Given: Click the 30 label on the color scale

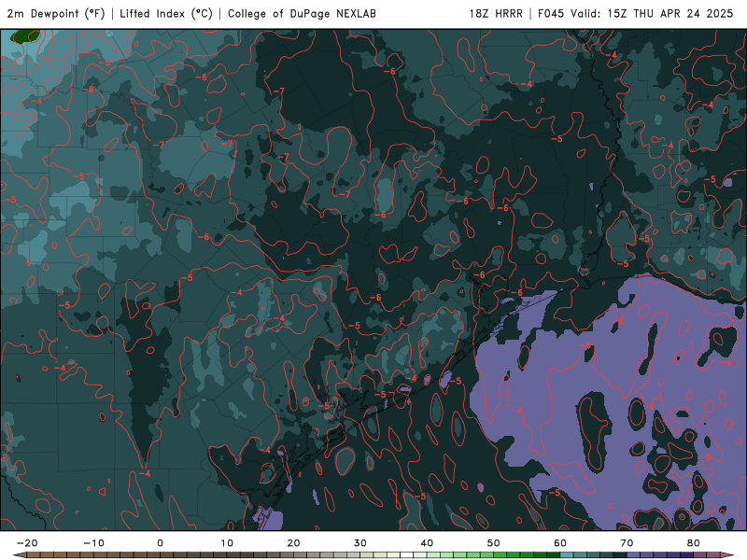Looking at the screenshot, I should coord(360,543).
